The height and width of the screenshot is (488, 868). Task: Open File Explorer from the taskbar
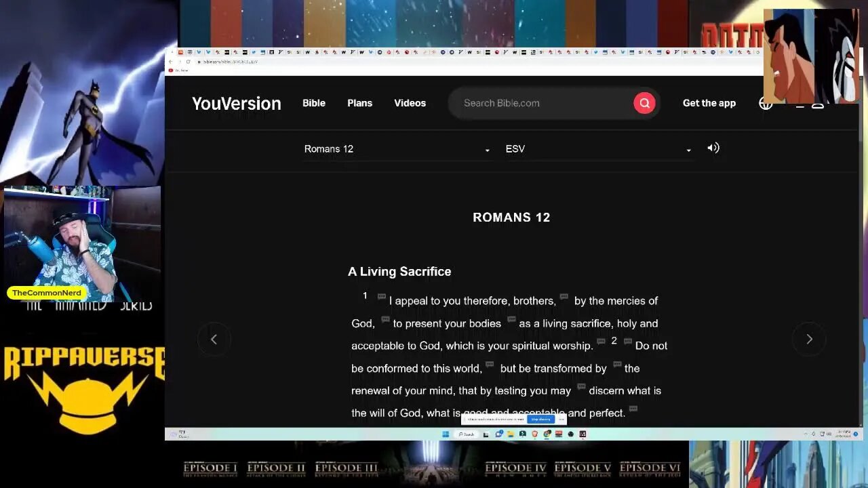511,434
